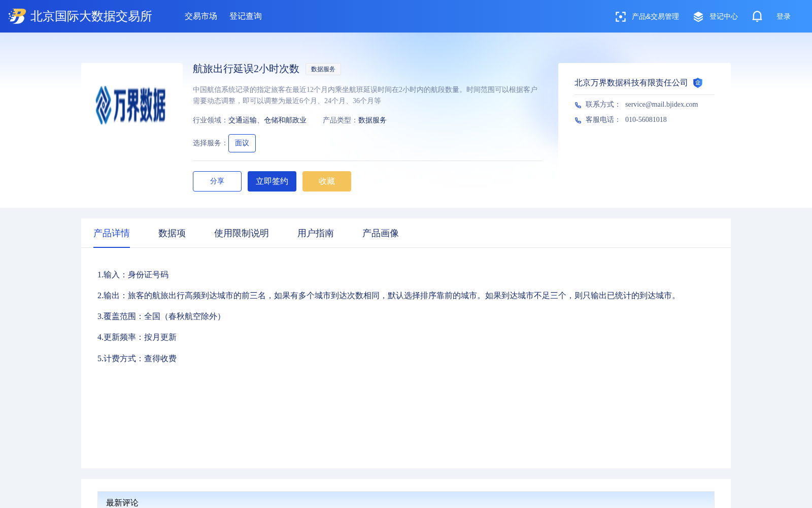Click the line 5.计费方式：查得收费
This screenshot has height=508, width=812.
coord(137,359)
